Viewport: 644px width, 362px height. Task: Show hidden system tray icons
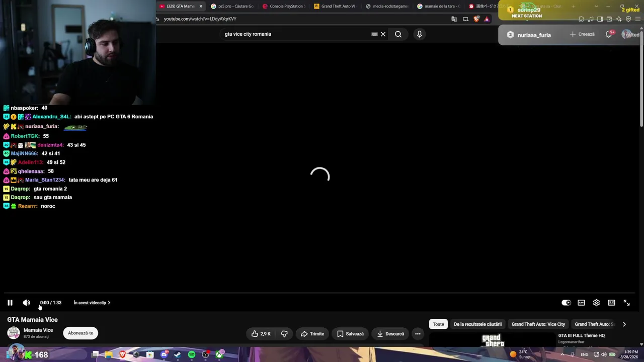[x=562, y=354]
